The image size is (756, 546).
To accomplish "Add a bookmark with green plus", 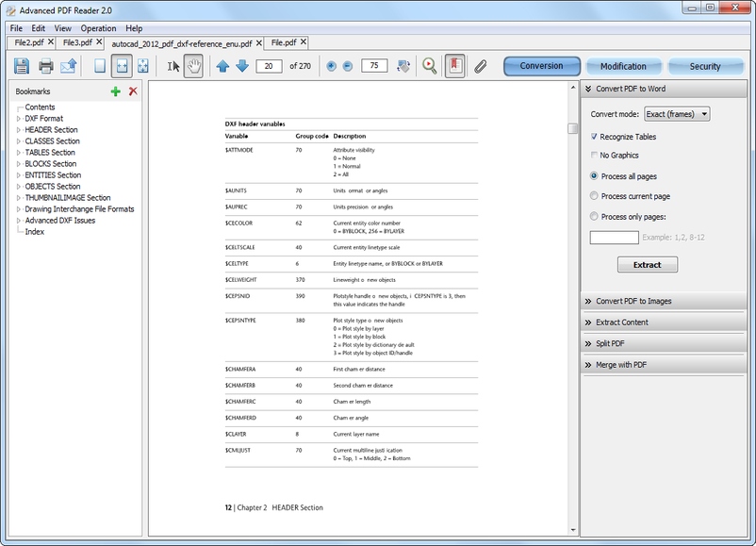I will (116, 91).
